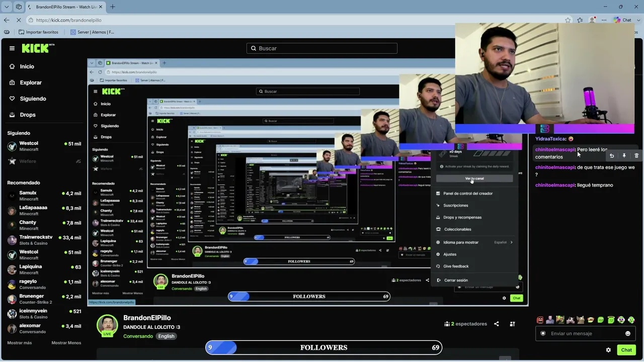The width and height of the screenshot is (644, 362).
Task: Open LaSapaaaaa channel in outermost sidebar
Action: coord(44,211)
